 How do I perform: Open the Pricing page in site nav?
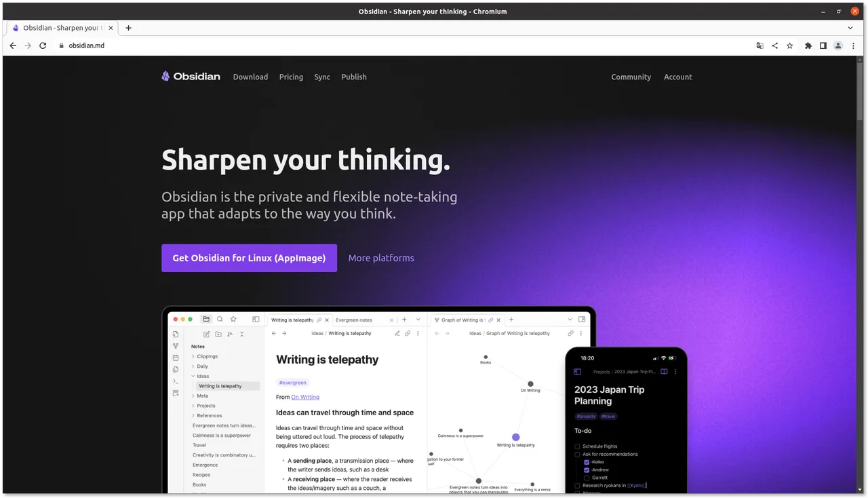pyautogui.click(x=291, y=77)
